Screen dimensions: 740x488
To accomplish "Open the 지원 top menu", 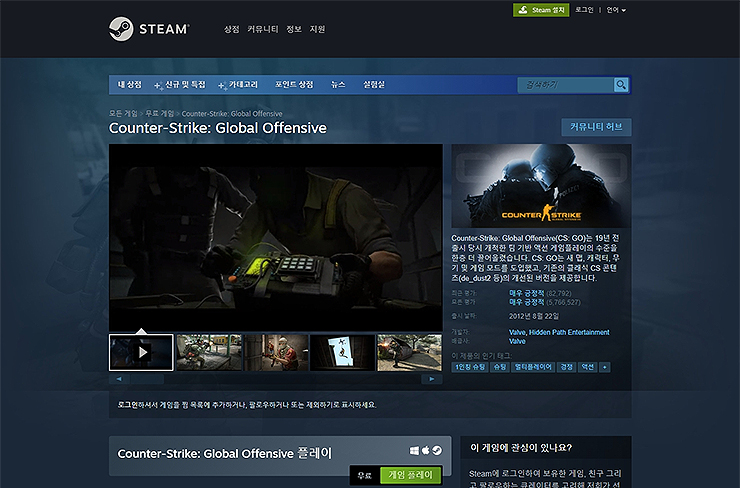I will pos(317,29).
